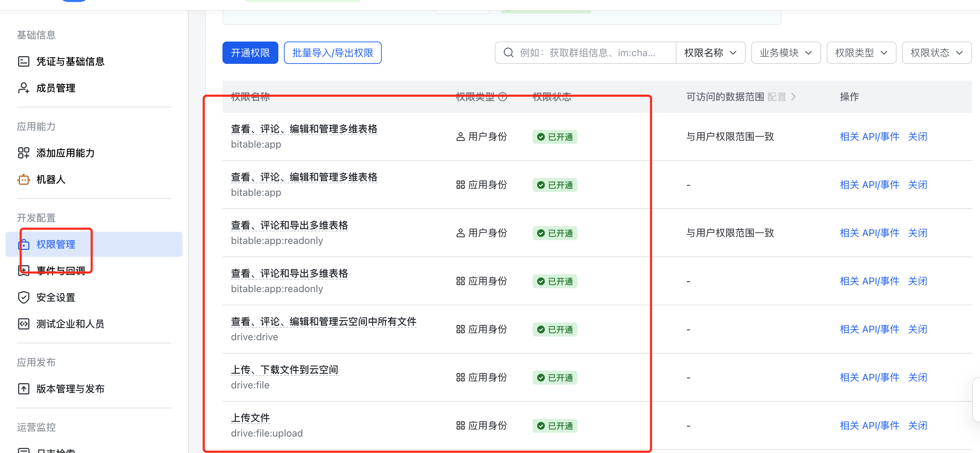Click the add app capability grid icon
This screenshot has width=980, height=453.
(x=24, y=153)
